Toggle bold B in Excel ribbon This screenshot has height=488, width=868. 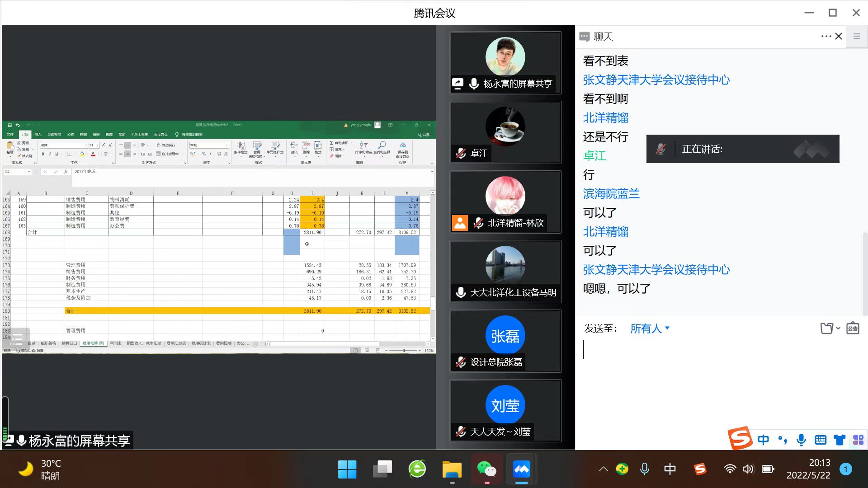pos(43,154)
